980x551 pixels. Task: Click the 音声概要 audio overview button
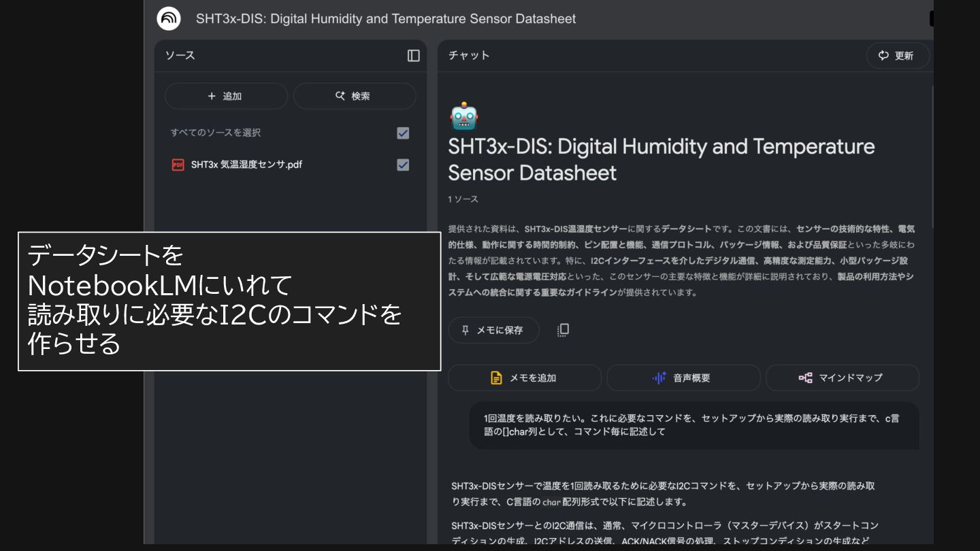click(x=683, y=378)
